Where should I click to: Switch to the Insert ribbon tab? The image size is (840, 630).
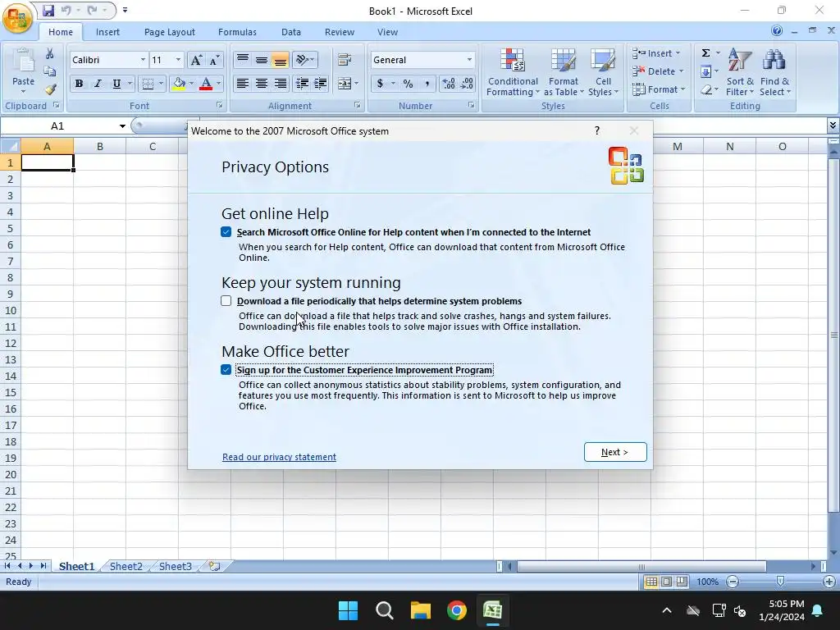coord(107,32)
